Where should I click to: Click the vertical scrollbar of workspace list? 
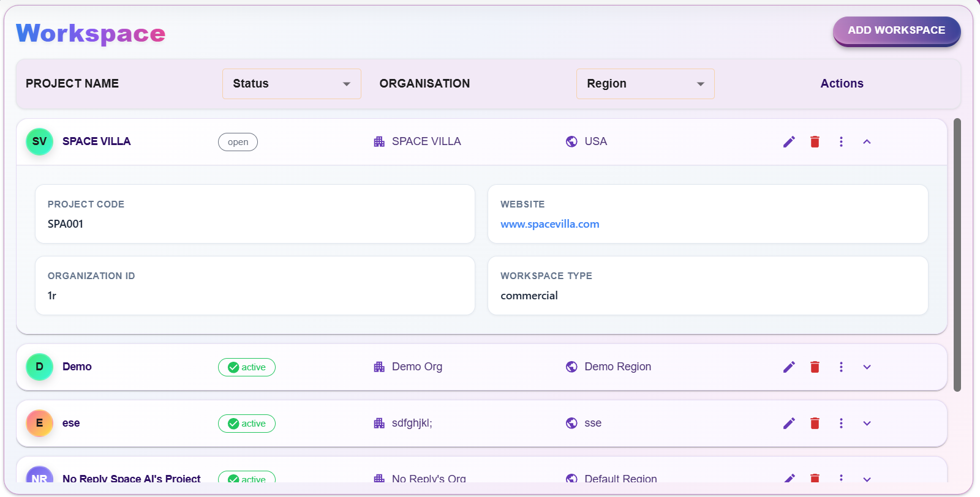[x=957, y=255]
